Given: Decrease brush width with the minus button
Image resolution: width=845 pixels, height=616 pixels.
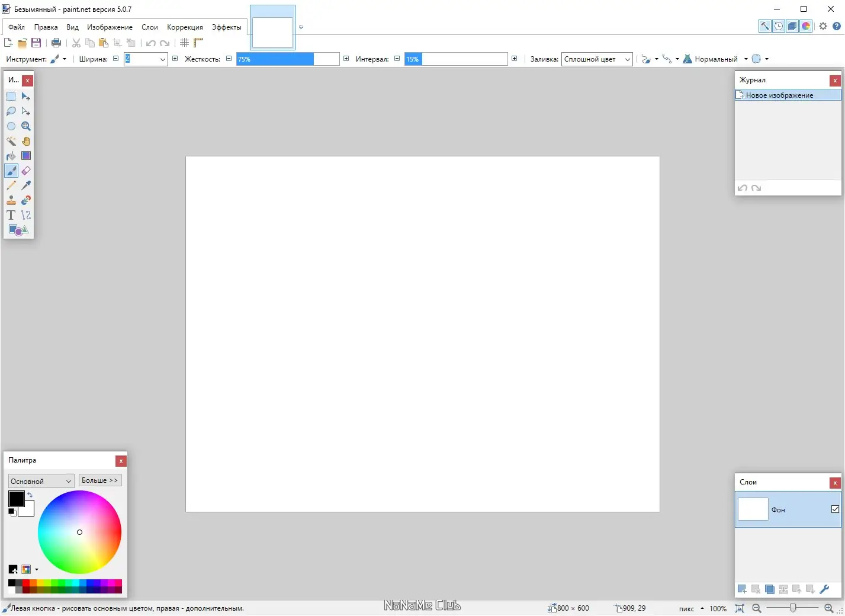Looking at the screenshot, I should pos(115,59).
